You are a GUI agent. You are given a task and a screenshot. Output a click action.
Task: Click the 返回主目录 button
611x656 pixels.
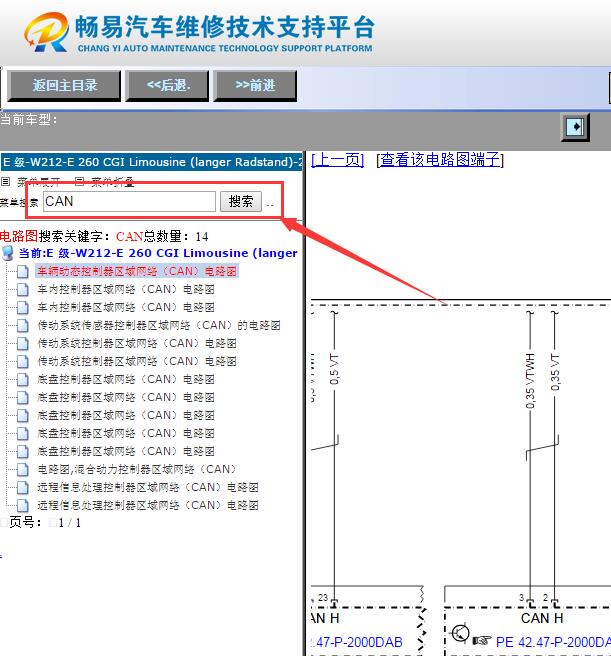pyautogui.click(x=64, y=86)
